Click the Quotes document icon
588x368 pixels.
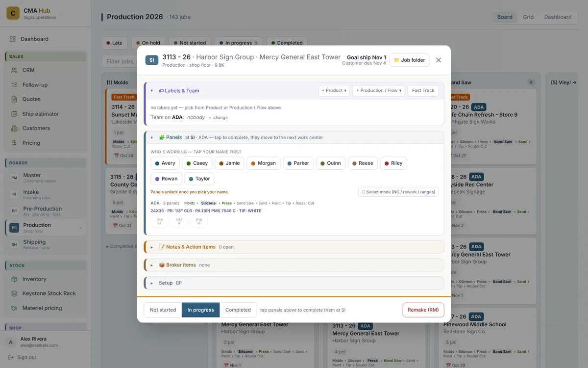coord(14,99)
